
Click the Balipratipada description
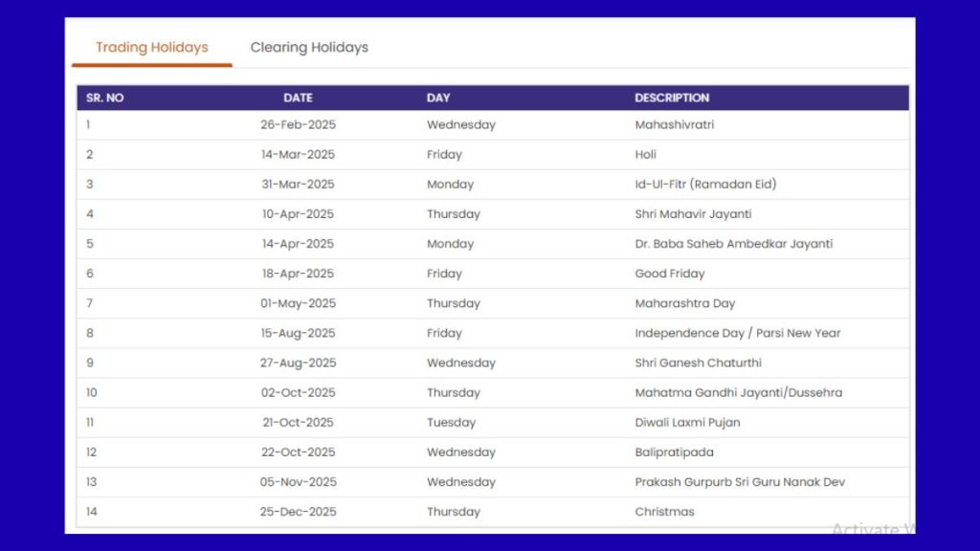(674, 452)
